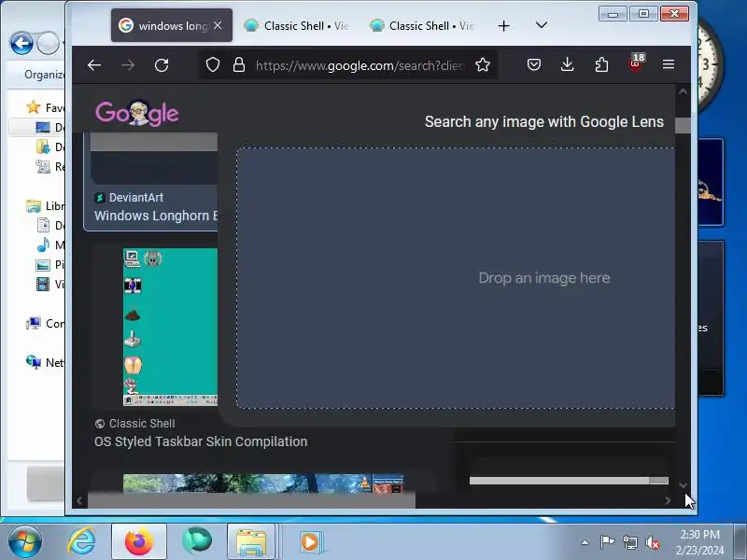The image size is (747, 560).
Task: Switch to the second Classic Shell tab
Action: click(x=422, y=26)
